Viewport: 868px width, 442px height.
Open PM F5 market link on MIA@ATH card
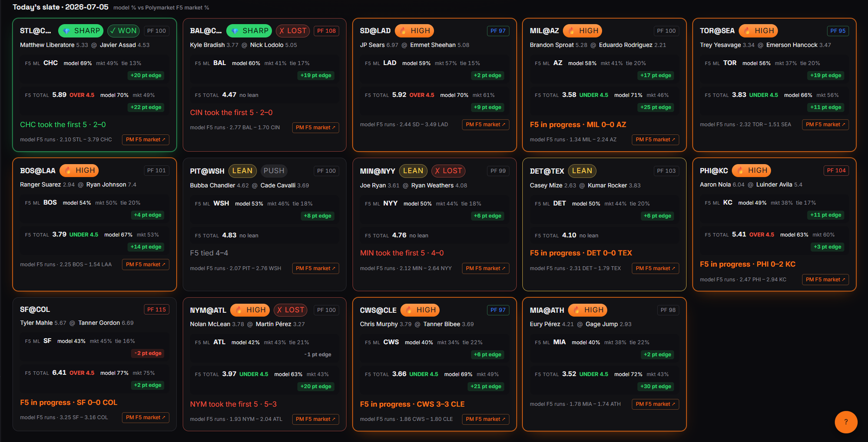tap(655, 404)
